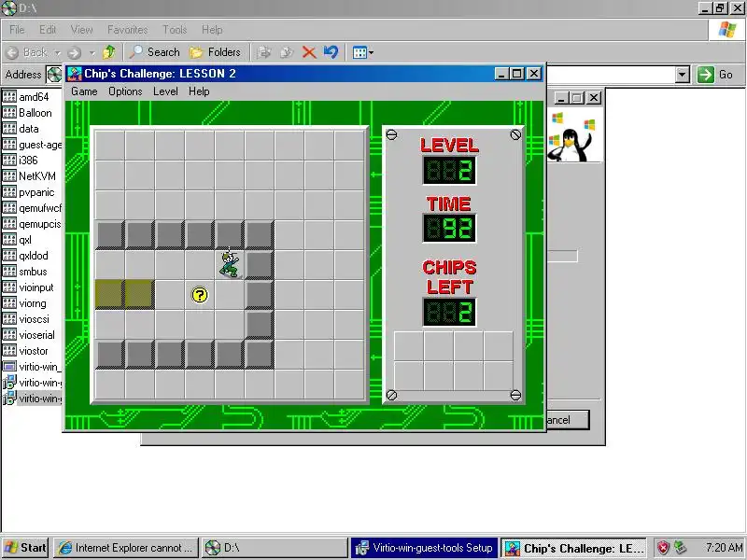Image resolution: width=747 pixels, height=560 pixels.
Task: Open the Views dropdown toolbar button
Action: tap(363, 52)
